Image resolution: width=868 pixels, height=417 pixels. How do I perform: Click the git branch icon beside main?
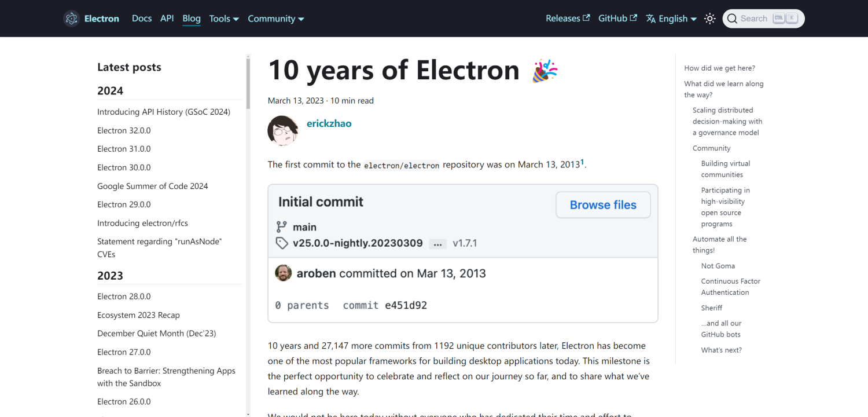click(282, 227)
